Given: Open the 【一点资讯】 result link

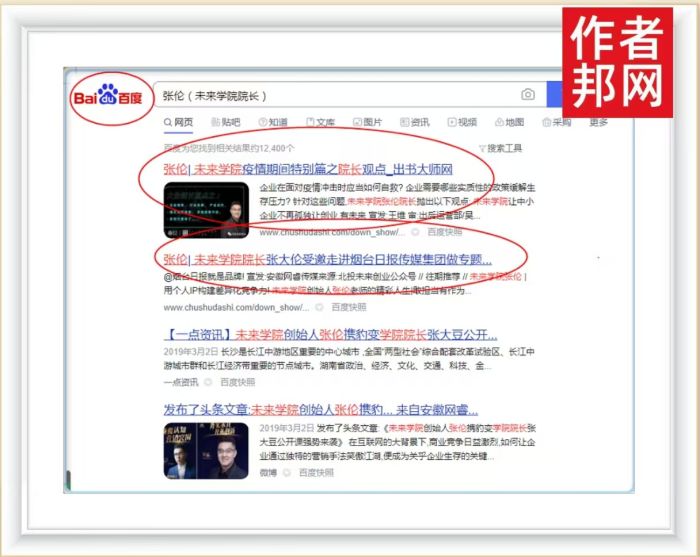Looking at the screenshot, I should pyautogui.click(x=330, y=334).
